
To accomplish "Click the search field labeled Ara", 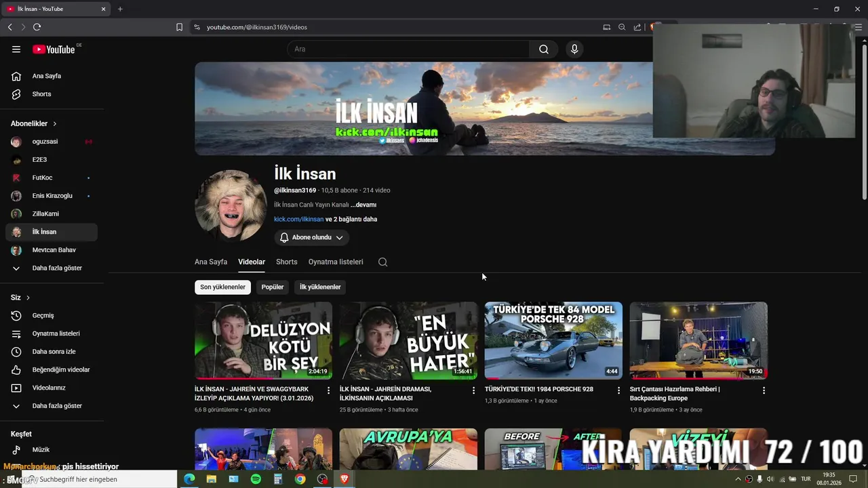I will coord(408,49).
